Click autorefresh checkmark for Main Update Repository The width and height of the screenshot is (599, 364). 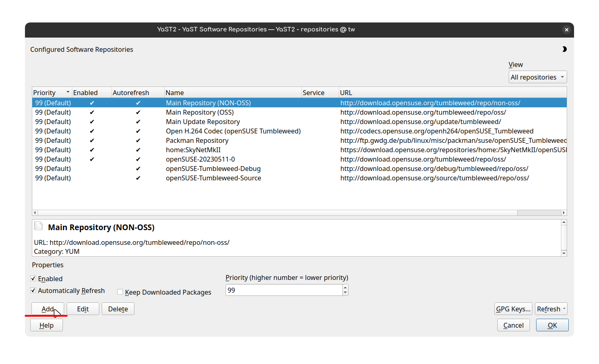[x=138, y=122]
